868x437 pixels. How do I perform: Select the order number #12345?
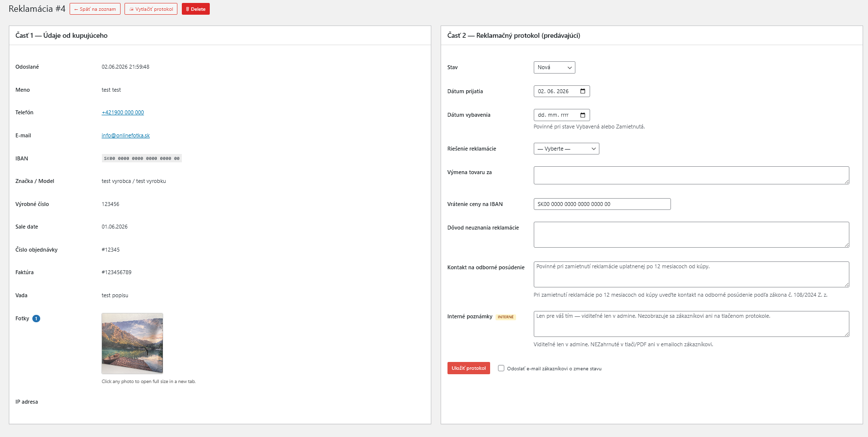coord(110,250)
